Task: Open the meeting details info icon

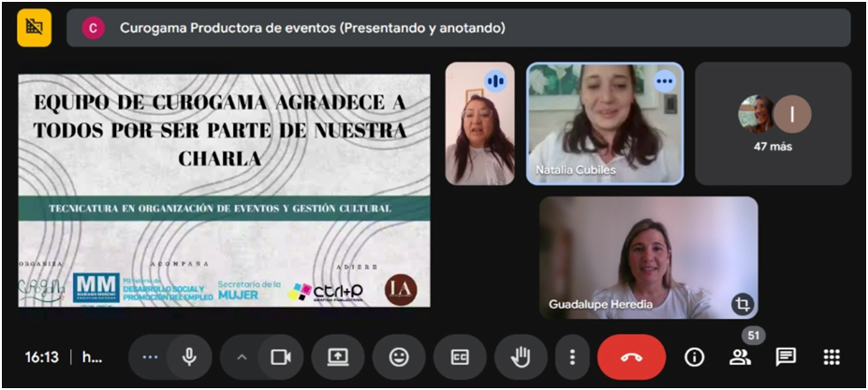Action: [694, 357]
